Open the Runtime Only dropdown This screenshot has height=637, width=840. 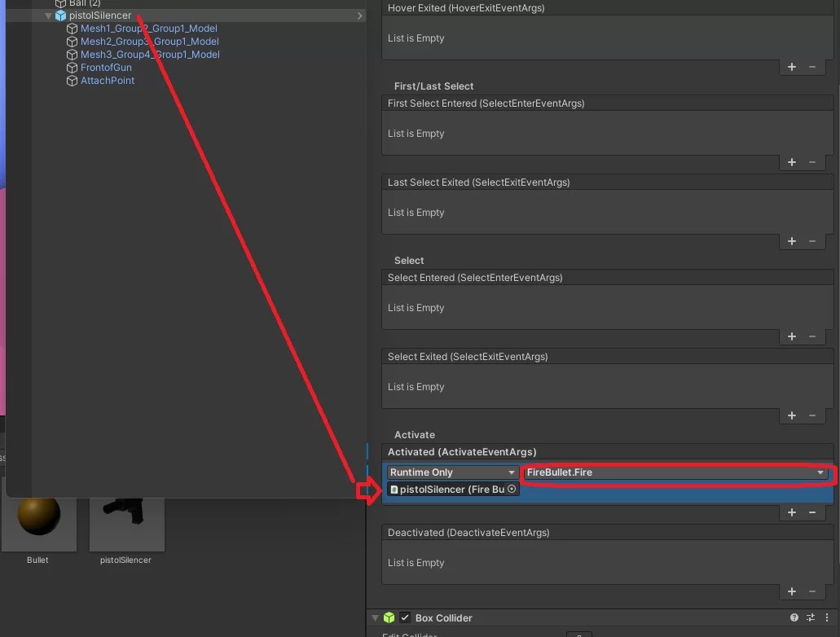pyautogui.click(x=451, y=472)
